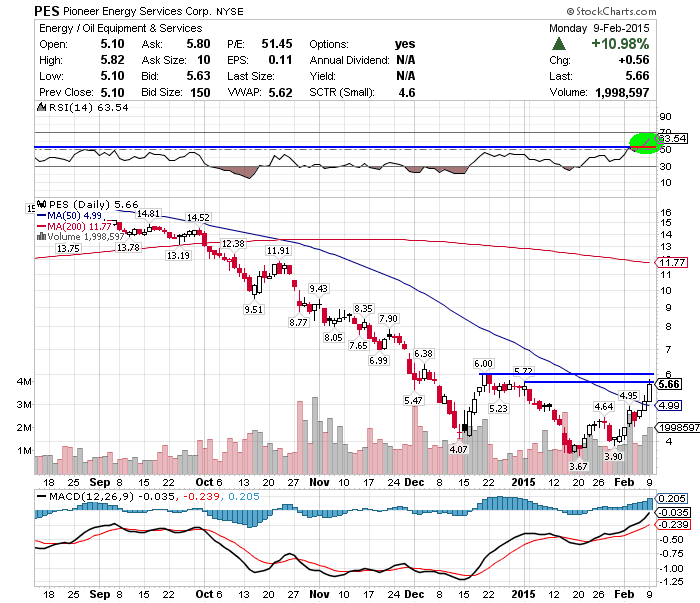The image size is (700, 603).
Task: Click the Dec label on the MACD date axis
Action: point(414,594)
